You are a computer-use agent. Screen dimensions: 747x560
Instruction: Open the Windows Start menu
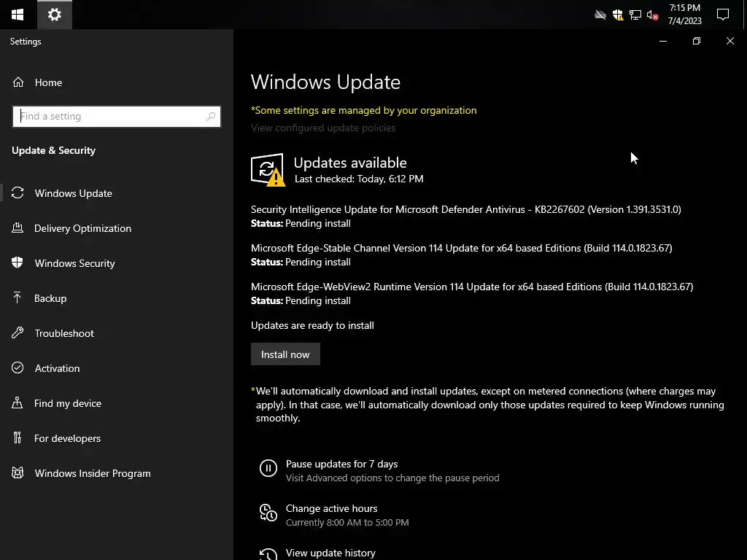click(18, 15)
